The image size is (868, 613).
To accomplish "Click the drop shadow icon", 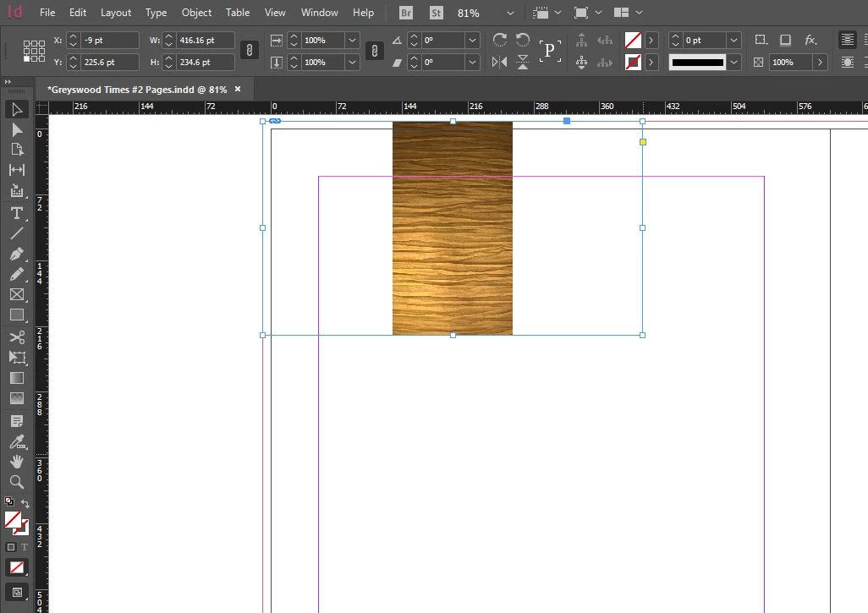I will (x=785, y=40).
